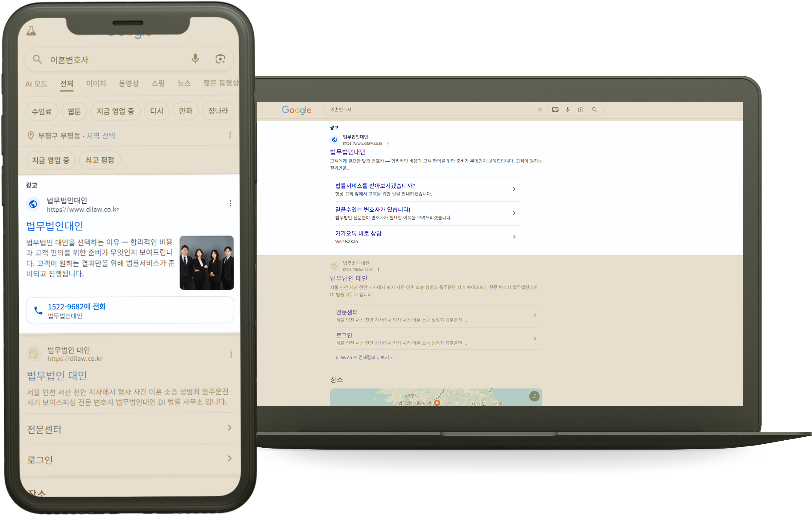
Task: Click the desktop search magnifier icon
Action: 594,109
